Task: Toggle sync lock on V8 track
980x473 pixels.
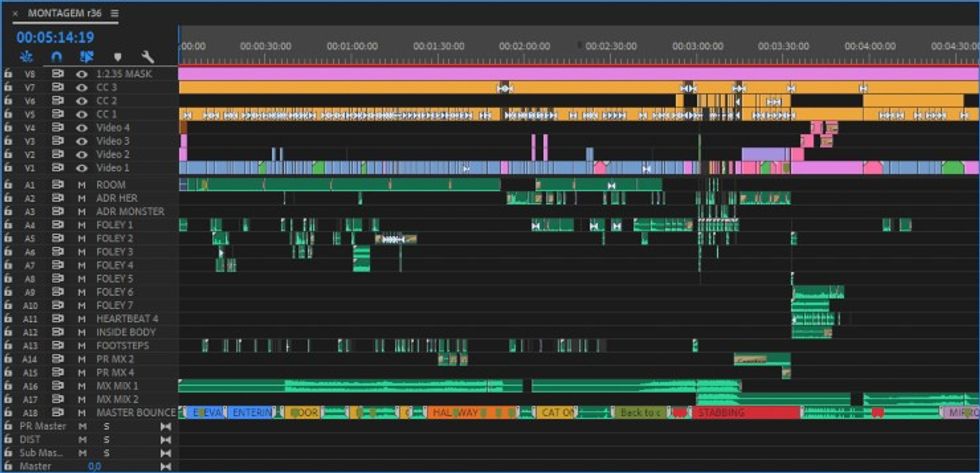Action: 58,74
